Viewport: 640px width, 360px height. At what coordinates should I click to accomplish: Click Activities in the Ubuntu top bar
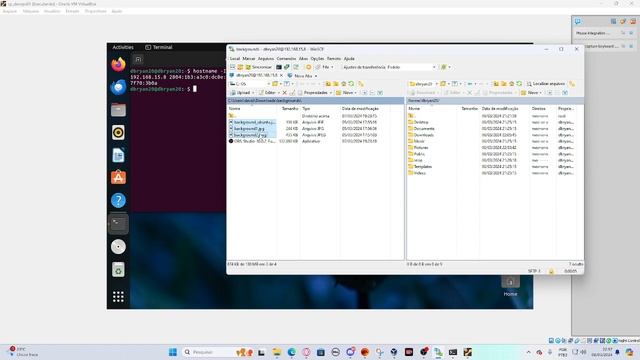(x=123, y=47)
